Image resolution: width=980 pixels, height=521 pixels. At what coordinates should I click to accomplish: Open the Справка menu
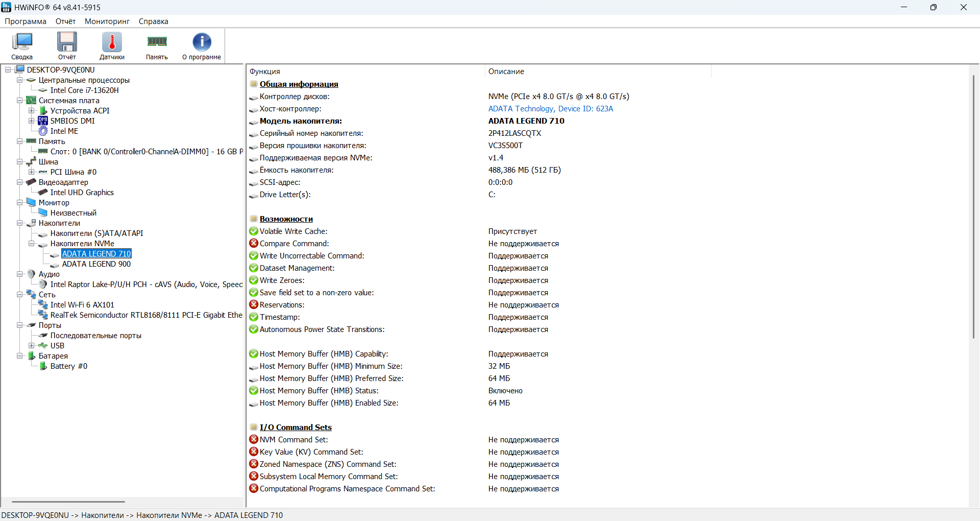pyautogui.click(x=153, y=21)
